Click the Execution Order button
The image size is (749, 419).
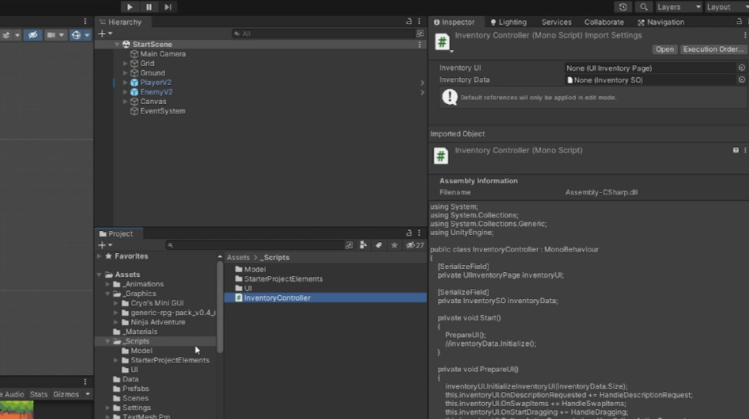coord(713,49)
